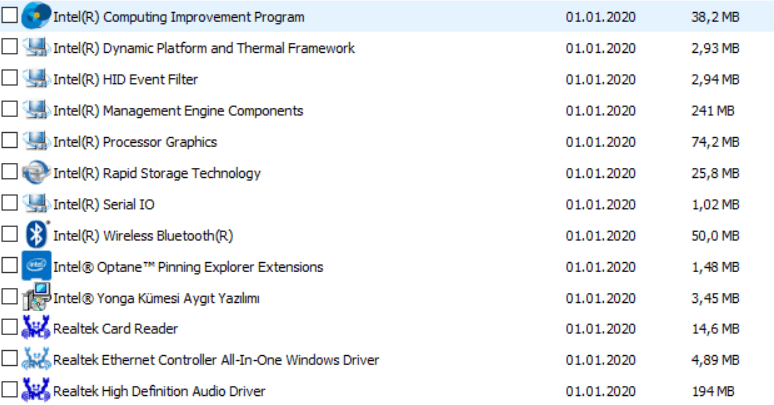Click the Intel Serial IO icon
Screen dimensions: 774x405
36,203
